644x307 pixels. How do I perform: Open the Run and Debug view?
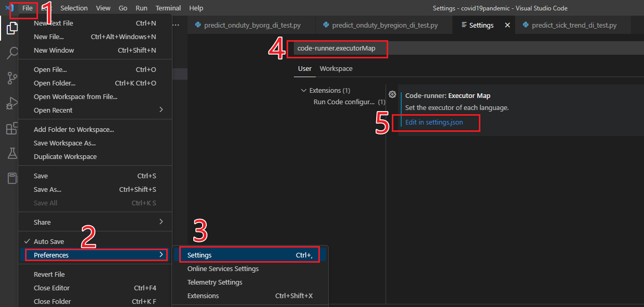tap(12, 103)
